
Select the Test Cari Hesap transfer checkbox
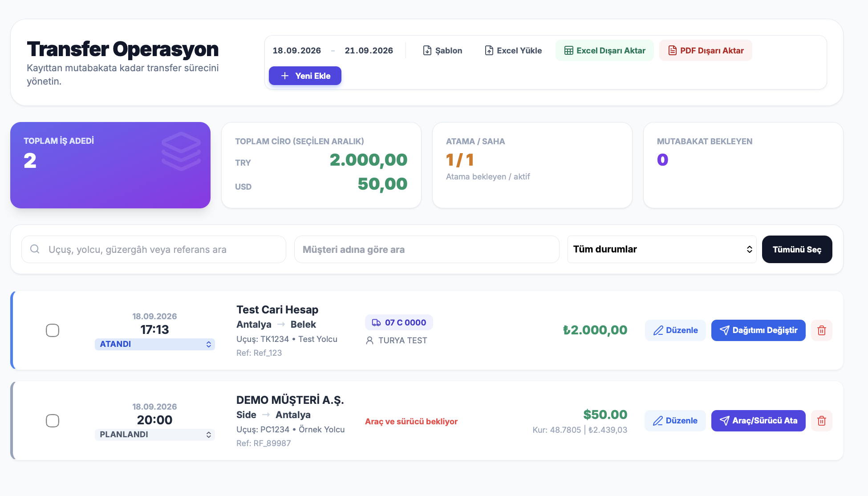pos(53,330)
